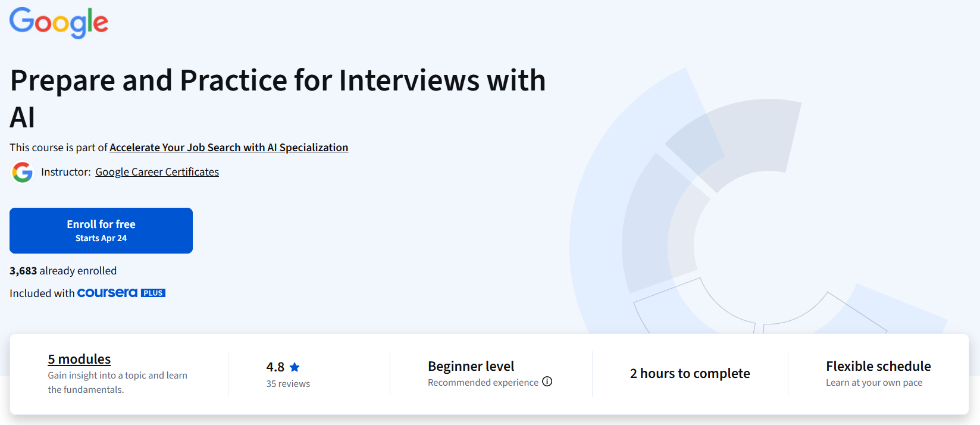Click the Included with text

pos(42,293)
